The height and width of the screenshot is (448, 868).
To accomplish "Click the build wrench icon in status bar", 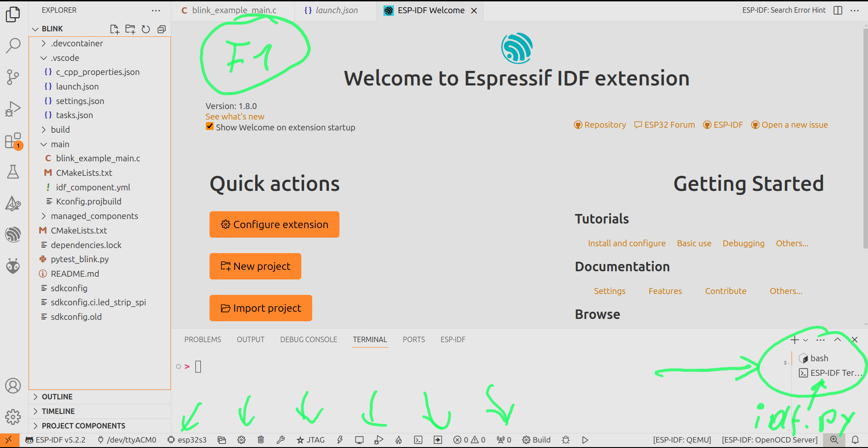I will click(x=280, y=440).
